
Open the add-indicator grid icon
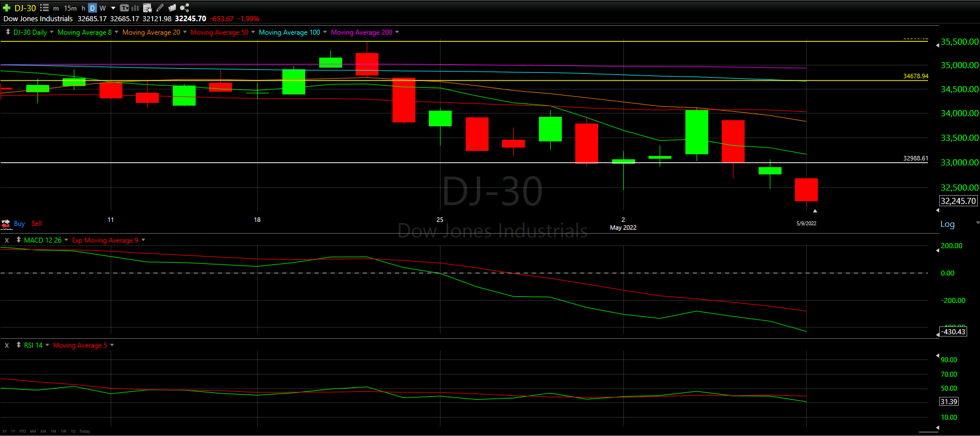148,8
